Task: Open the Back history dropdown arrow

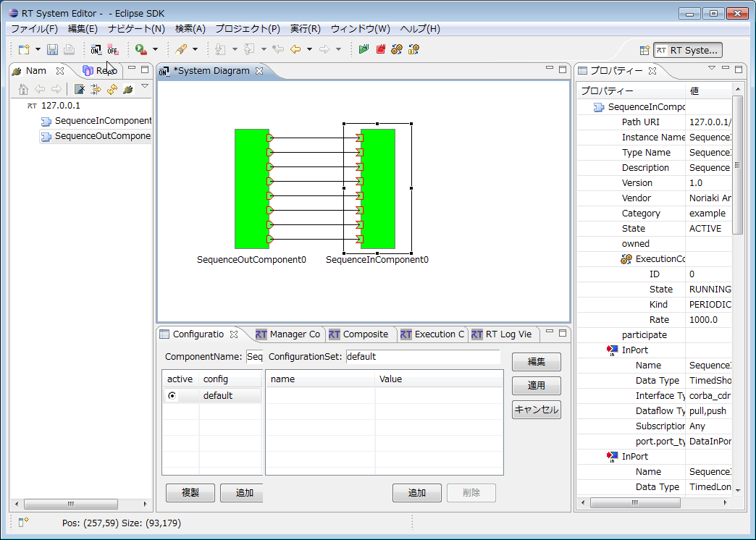Action: click(x=309, y=49)
